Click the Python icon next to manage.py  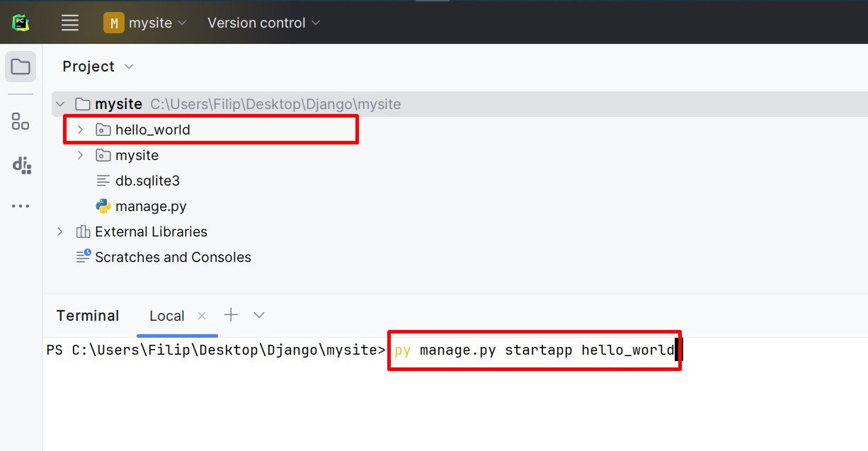(x=101, y=206)
